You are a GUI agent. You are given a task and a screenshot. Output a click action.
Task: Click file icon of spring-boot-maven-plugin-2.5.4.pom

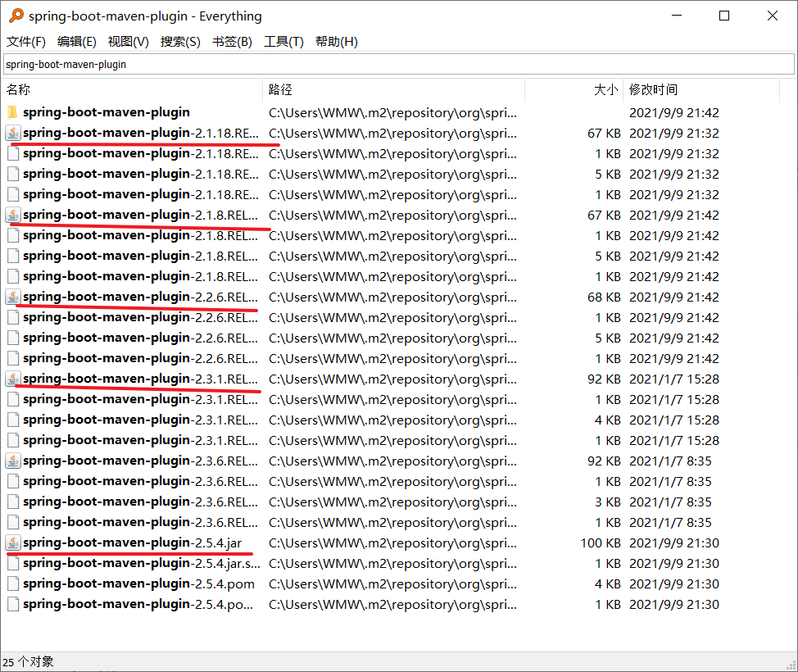pyautogui.click(x=13, y=584)
